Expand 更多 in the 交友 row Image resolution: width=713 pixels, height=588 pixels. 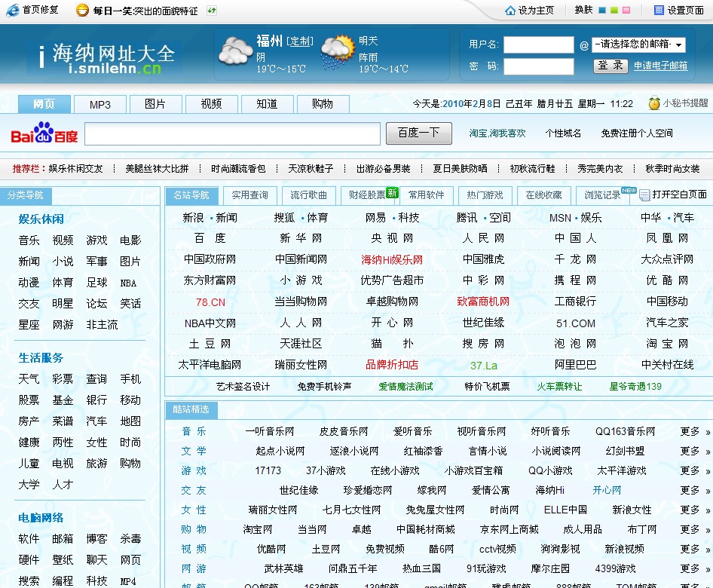(695, 490)
